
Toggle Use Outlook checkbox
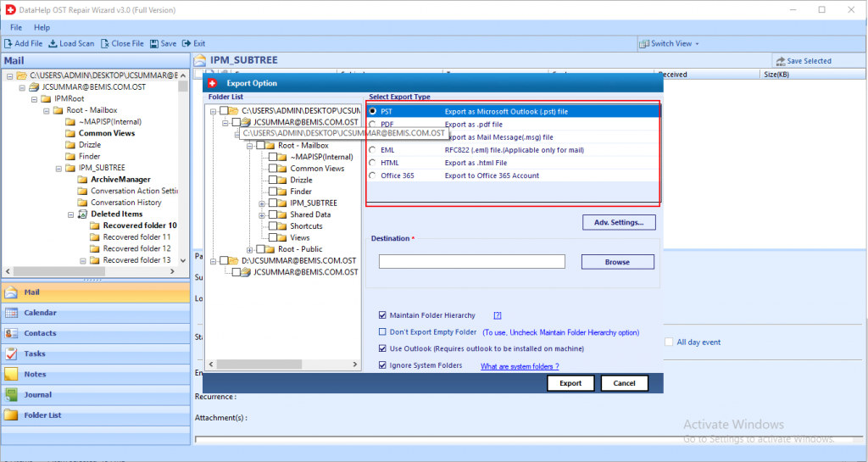point(382,348)
